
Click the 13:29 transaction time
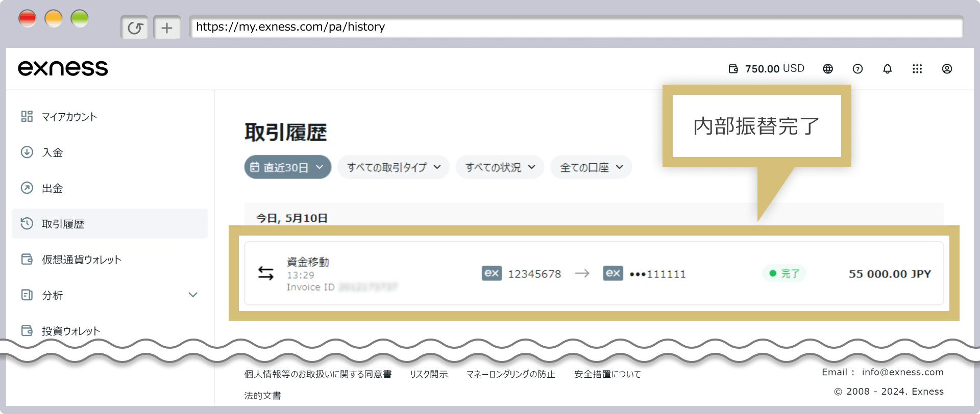tap(301, 275)
